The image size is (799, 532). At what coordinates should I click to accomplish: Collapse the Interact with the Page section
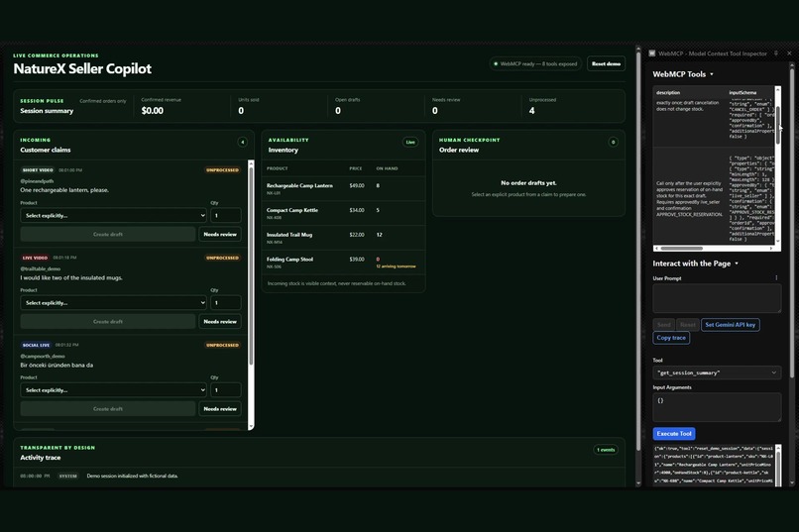696,264
